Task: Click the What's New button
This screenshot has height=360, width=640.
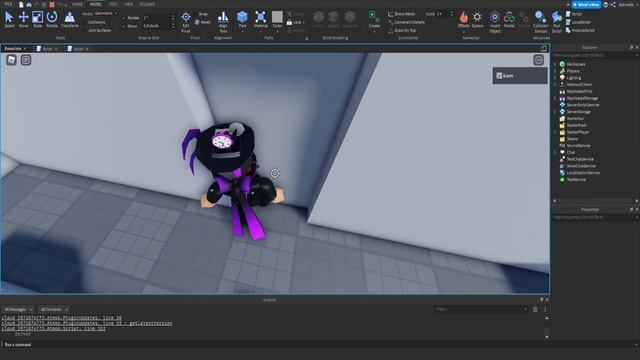Action: click(586, 4)
